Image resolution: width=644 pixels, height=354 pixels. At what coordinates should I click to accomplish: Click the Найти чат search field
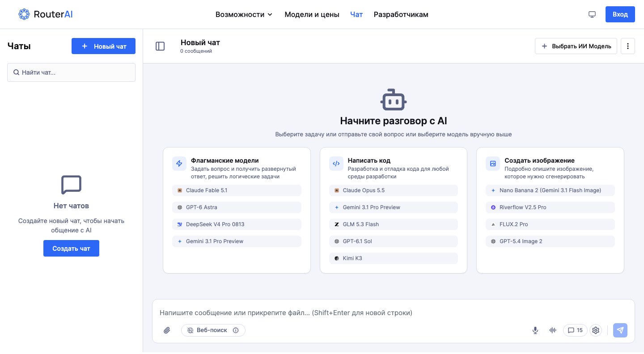(71, 72)
